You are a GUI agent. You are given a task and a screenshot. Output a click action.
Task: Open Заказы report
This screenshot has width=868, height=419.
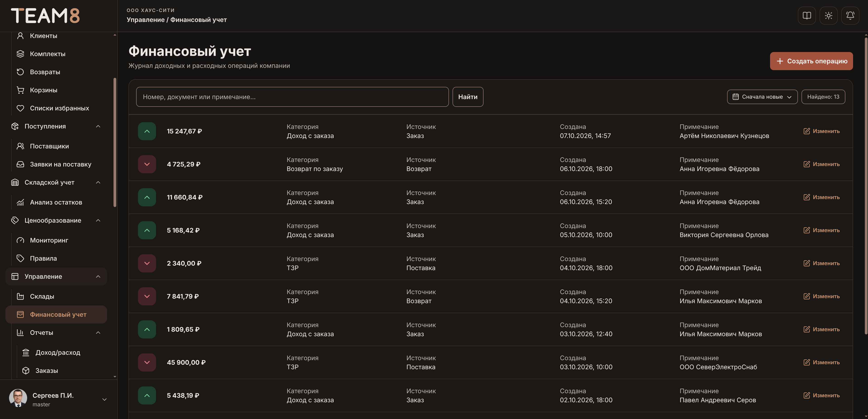click(x=56, y=371)
